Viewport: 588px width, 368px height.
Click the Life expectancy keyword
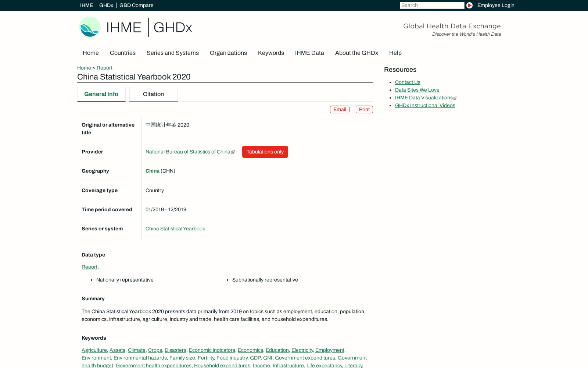coord(324,366)
